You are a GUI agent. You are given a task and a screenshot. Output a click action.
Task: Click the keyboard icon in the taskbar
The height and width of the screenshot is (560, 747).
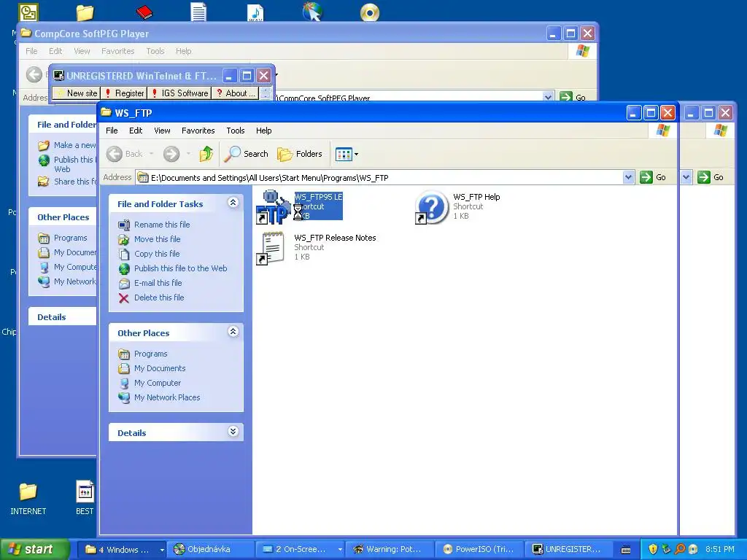[x=626, y=550]
